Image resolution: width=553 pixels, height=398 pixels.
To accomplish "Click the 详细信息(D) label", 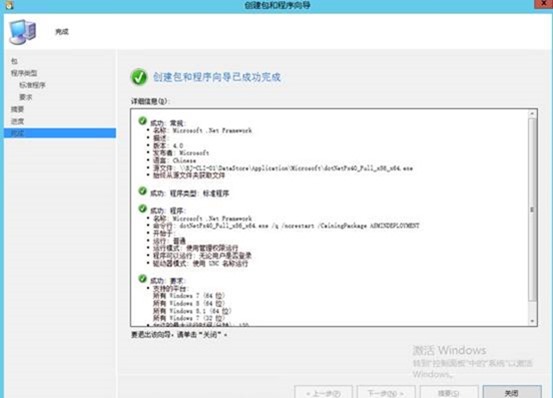I will pos(151,102).
